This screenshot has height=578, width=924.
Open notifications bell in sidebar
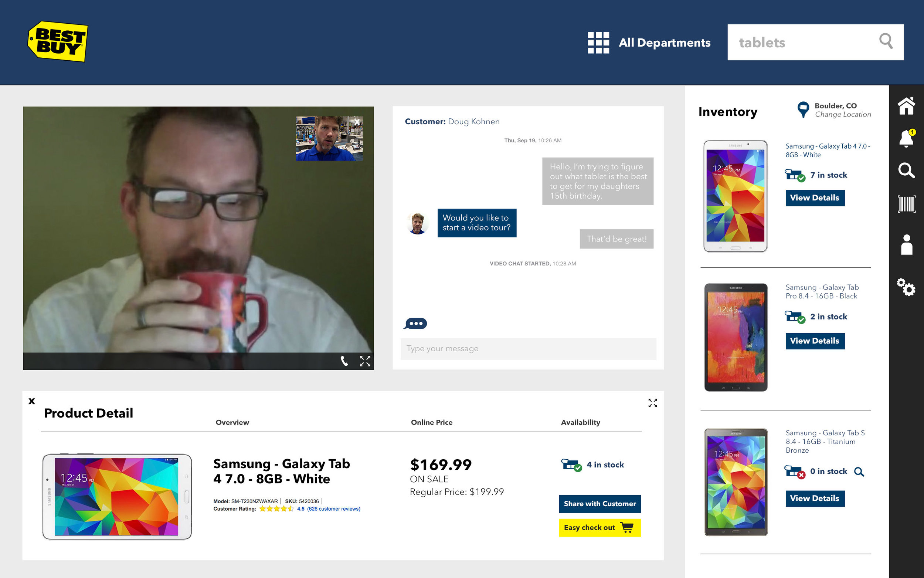pos(906,138)
